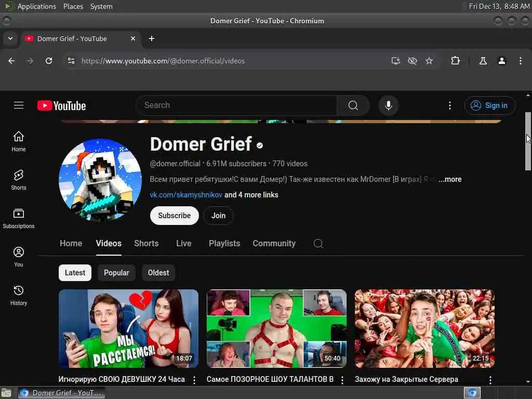Click the search magnifier button
The image size is (532, 399).
coord(353,105)
